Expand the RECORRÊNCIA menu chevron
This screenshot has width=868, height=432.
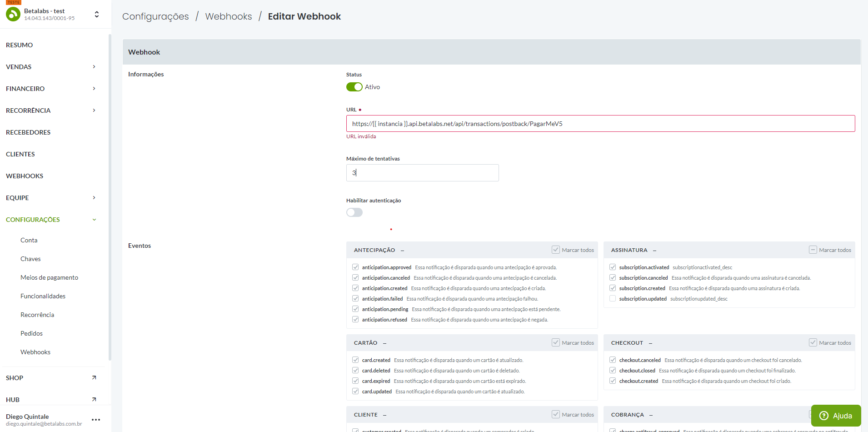(94, 111)
